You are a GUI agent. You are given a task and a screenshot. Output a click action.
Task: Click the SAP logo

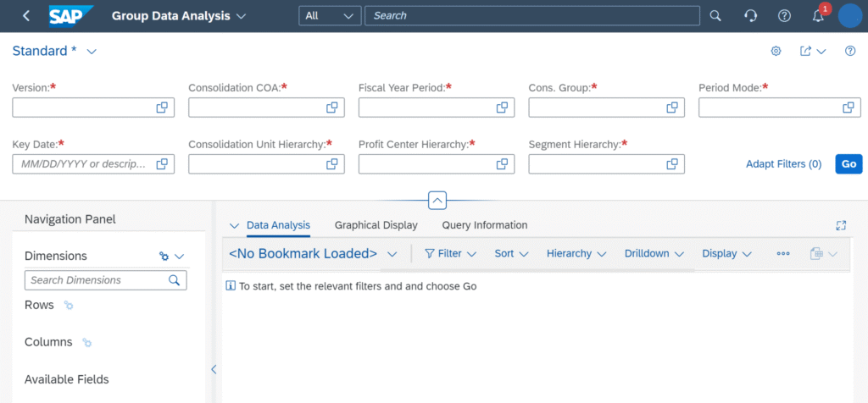pyautogui.click(x=71, y=16)
